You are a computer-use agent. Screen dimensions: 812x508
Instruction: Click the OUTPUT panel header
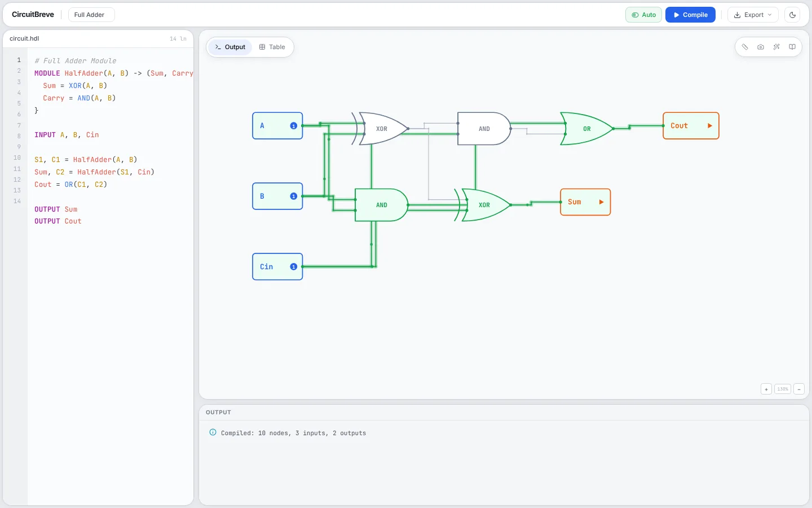(218, 413)
